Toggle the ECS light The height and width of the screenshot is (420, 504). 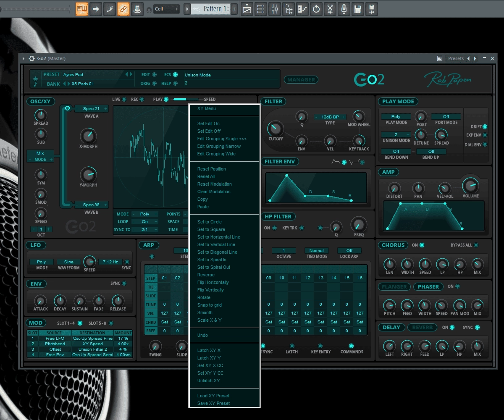(x=175, y=75)
